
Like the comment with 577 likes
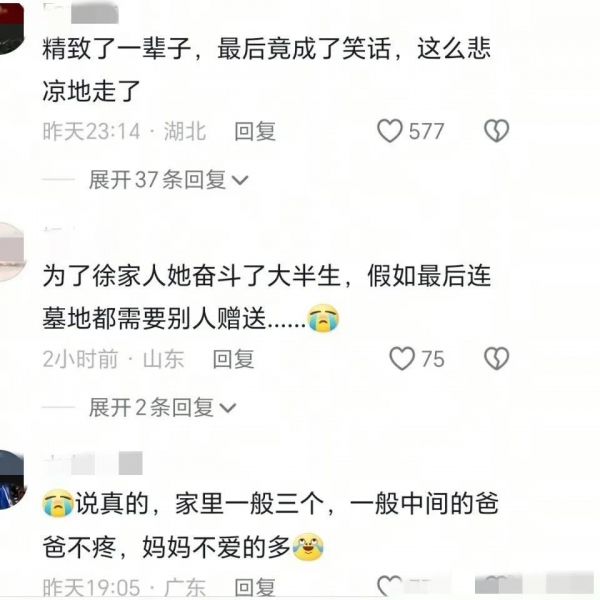coord(390,131)
